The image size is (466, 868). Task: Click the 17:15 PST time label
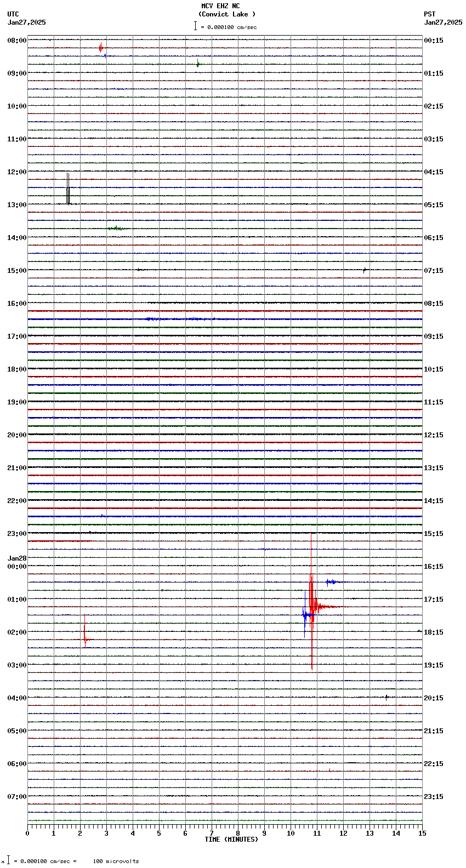(x=434, y=599)
